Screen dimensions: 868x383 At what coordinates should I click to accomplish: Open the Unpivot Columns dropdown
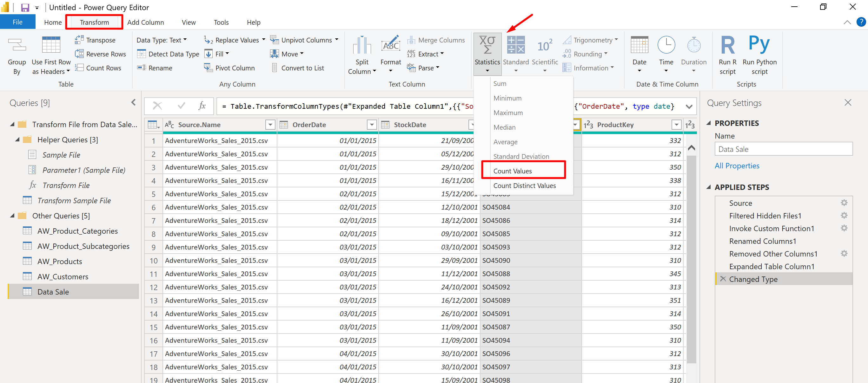pos(336,40)
